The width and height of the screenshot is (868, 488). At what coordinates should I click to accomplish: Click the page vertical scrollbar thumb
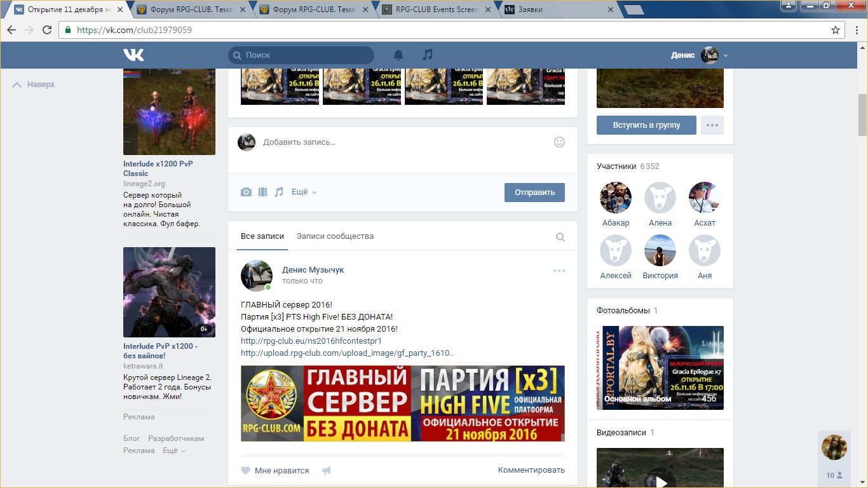tap(862, 115)
